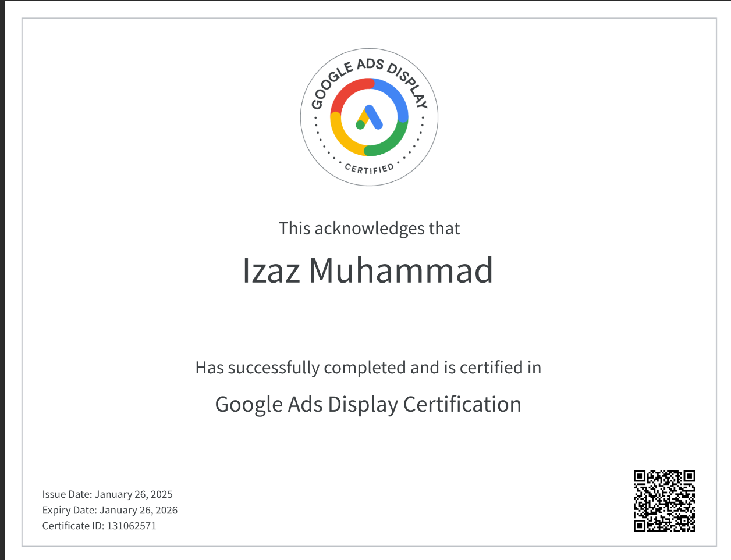Click the QR code's top-left finder square
Image resolution: width=731 pixels, height=560 pixels.
click(640, 476)
